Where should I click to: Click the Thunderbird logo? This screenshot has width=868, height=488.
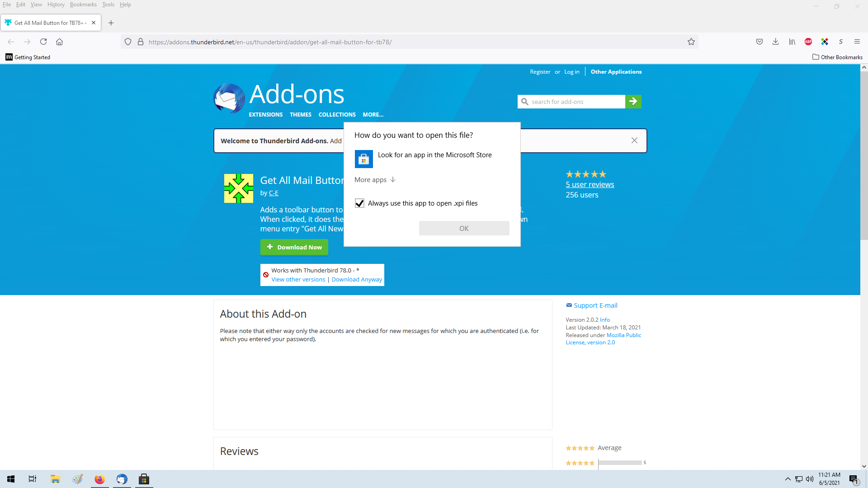230,98
